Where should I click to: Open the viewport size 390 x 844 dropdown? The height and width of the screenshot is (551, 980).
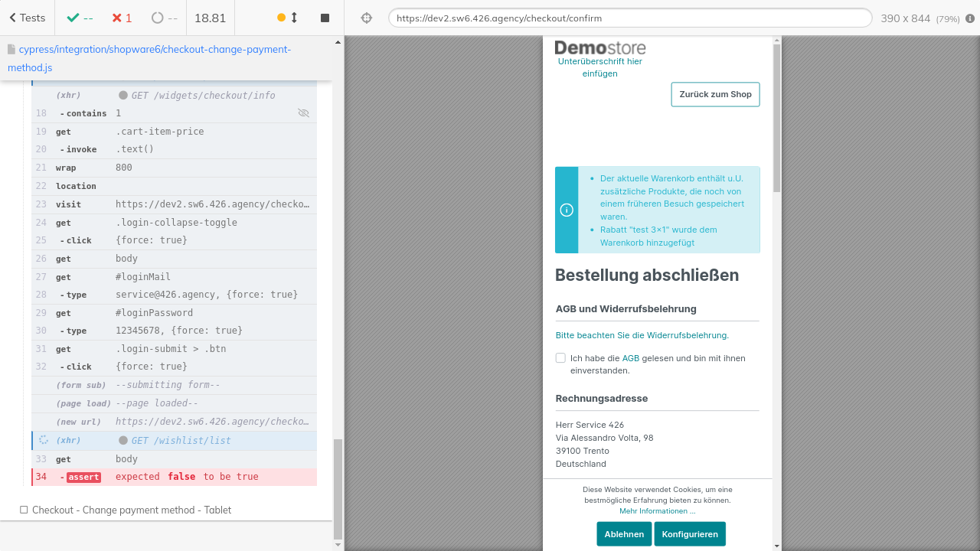click(920, 18)
